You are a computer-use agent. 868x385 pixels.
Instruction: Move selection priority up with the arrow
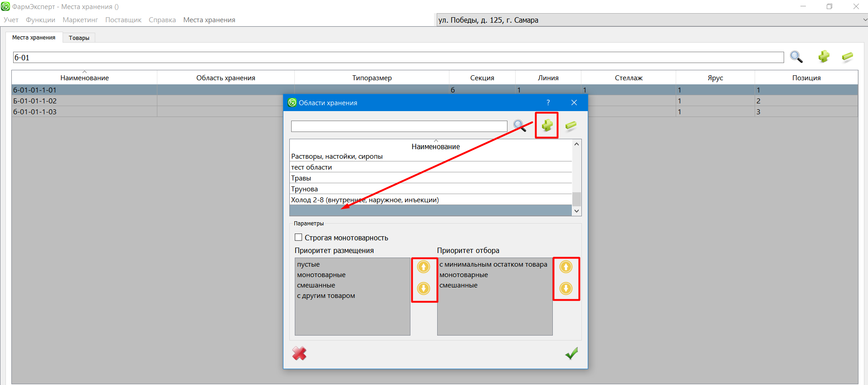click(566, 267)
